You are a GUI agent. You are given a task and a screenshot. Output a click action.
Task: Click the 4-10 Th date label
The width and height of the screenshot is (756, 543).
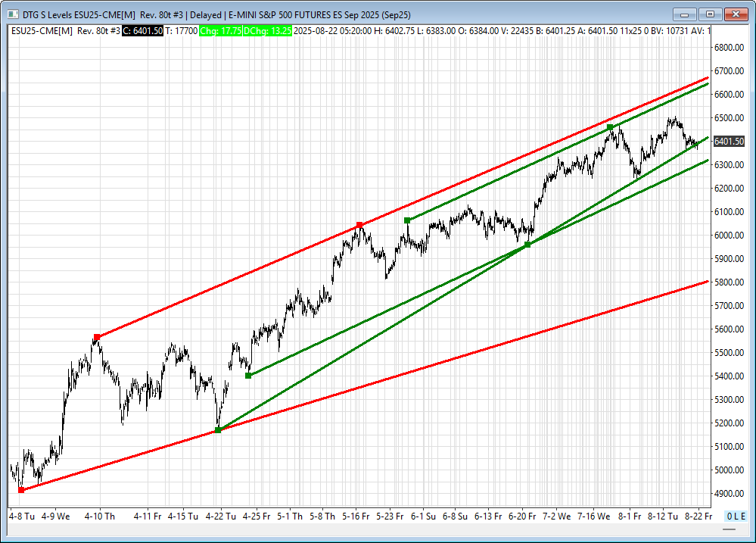pos(100,516)
